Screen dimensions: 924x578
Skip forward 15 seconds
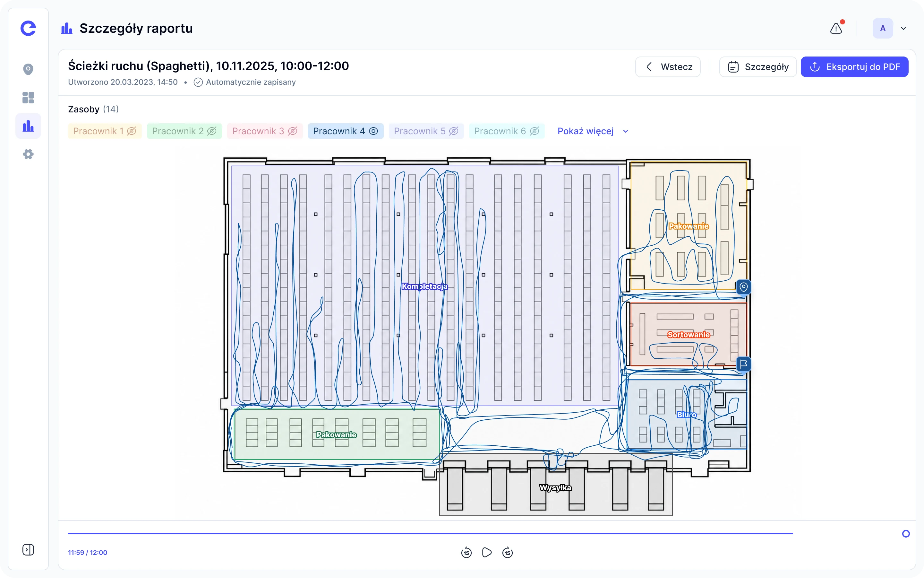coord(508,552)
